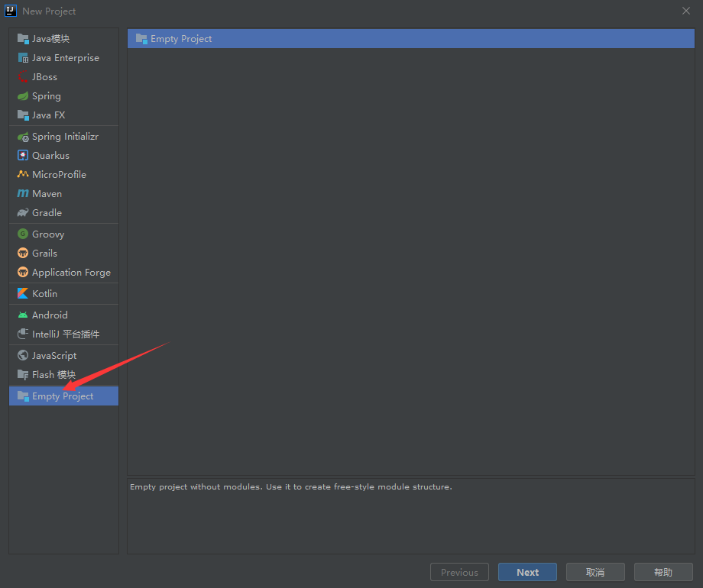Choose Kotlin project type
703x588 pixels.
tap(63, 293)
